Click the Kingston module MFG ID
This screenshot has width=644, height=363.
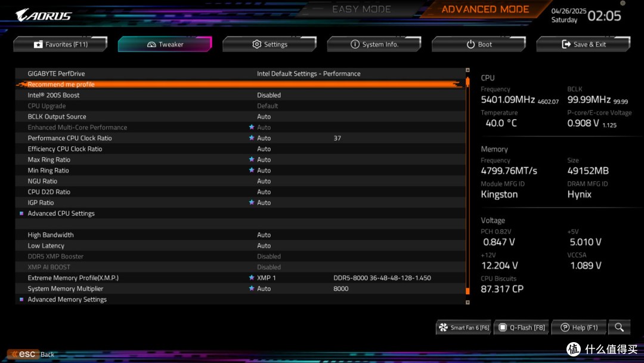499,194
